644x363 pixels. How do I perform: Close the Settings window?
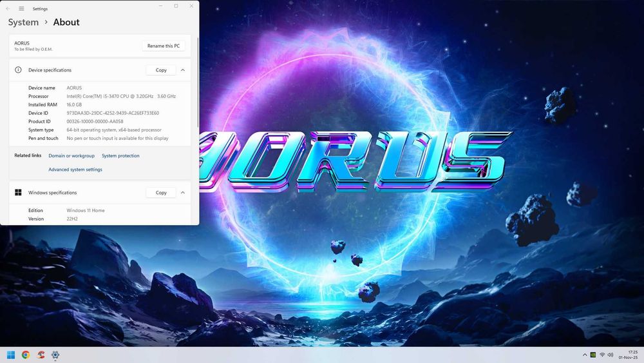point(191,6)
